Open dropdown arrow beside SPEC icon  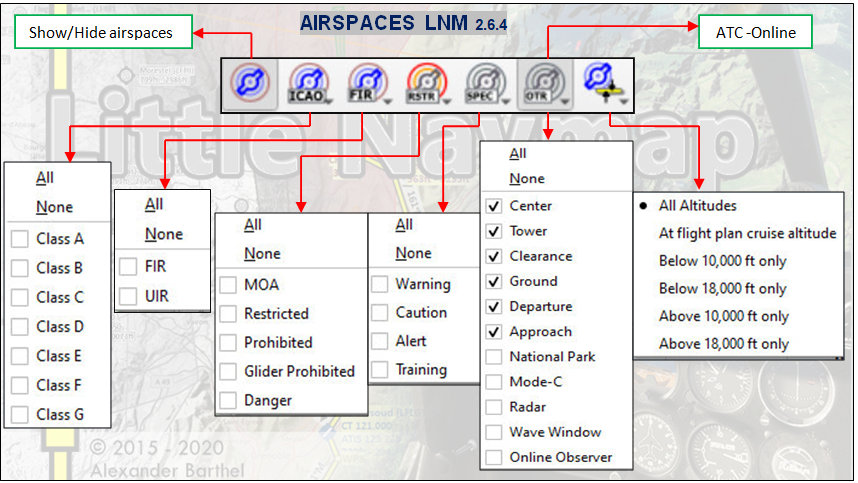tap(506, 101)
